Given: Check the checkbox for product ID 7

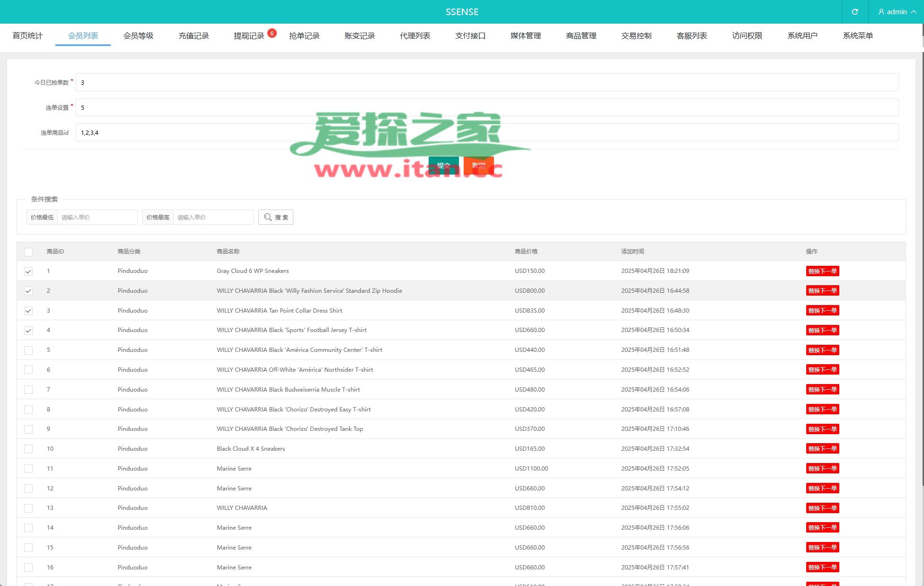Looking at the screenshot, I should coord(28,390).
